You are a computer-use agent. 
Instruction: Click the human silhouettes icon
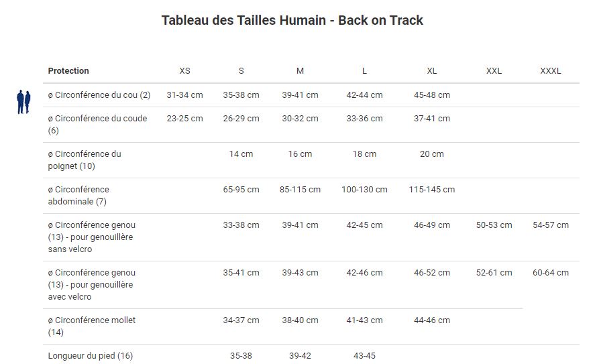23,102
